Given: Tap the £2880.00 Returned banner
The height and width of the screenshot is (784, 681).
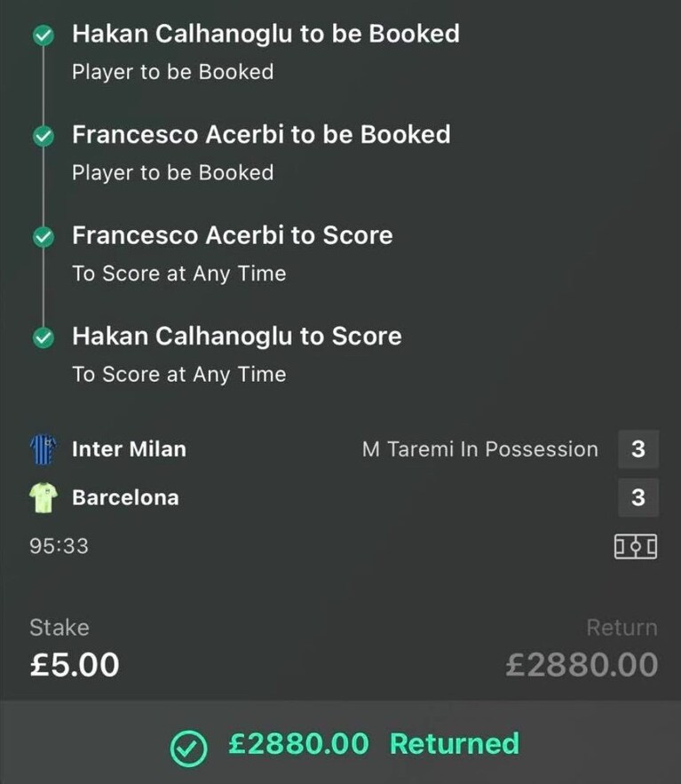Looking at the screenshot, I should tap(341, 742).
